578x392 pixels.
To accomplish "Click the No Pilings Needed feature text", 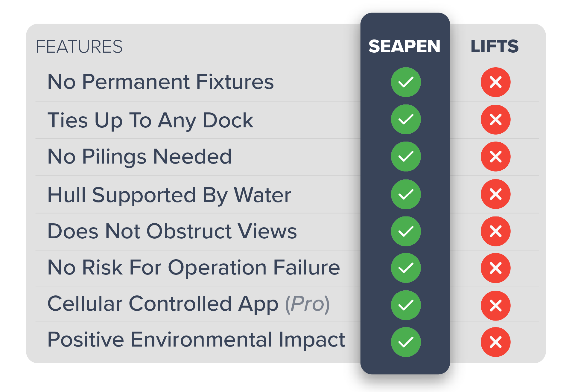I will click(140, 157).
